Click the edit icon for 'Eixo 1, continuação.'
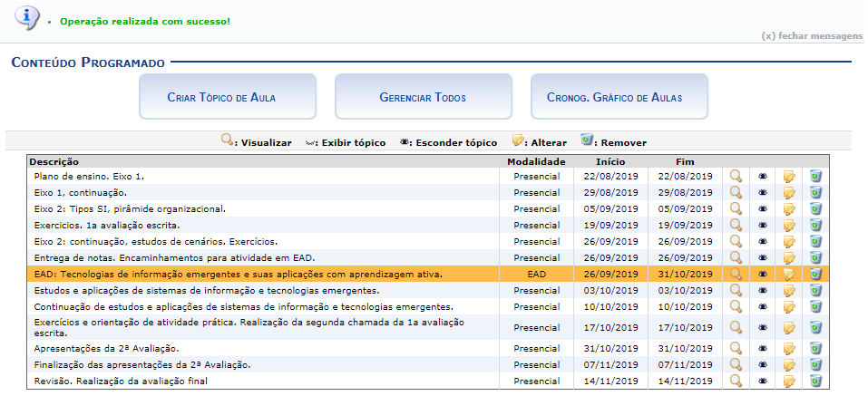The width and height of the screenshot is (868, 396). tap(789, 192)
